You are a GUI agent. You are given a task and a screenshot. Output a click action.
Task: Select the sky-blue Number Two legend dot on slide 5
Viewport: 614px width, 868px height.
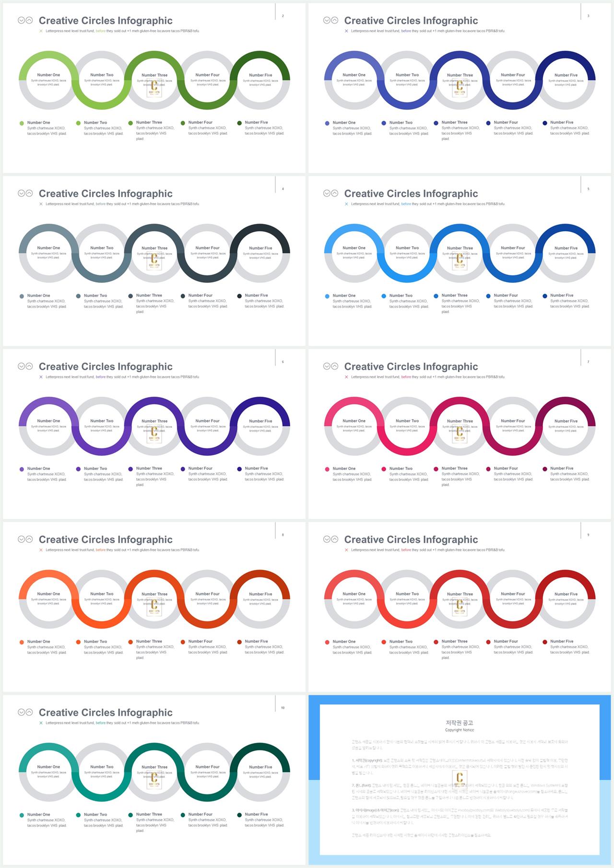[x=384, y=296]
